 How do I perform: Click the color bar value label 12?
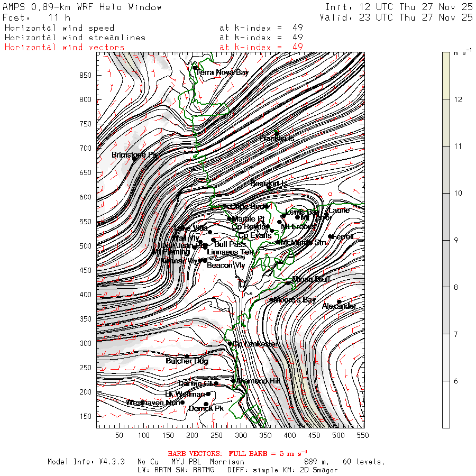[x=458, y=99]
